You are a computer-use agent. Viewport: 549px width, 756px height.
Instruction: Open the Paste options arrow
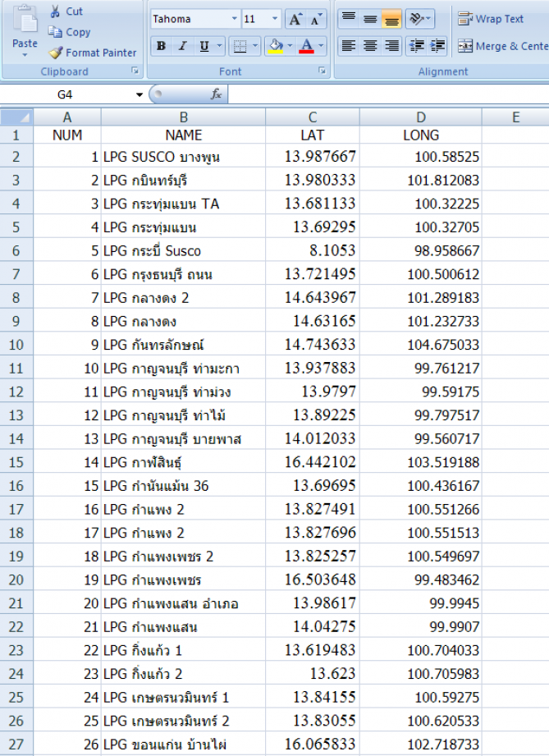coord(25,55)
